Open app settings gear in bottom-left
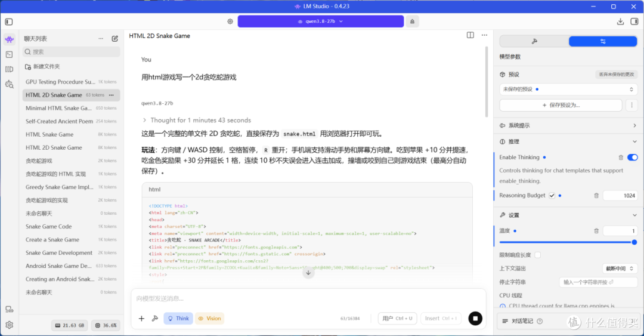The image size is (644, 336). tap(9, 325)
